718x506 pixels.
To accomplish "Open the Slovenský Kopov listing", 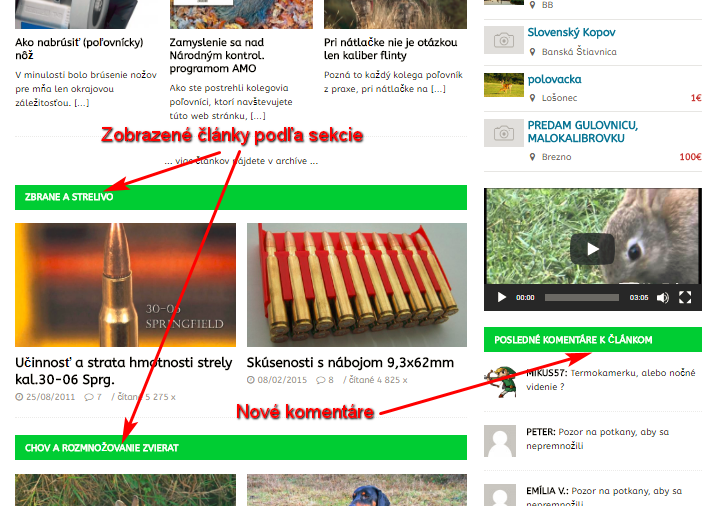I will point(571,33).
